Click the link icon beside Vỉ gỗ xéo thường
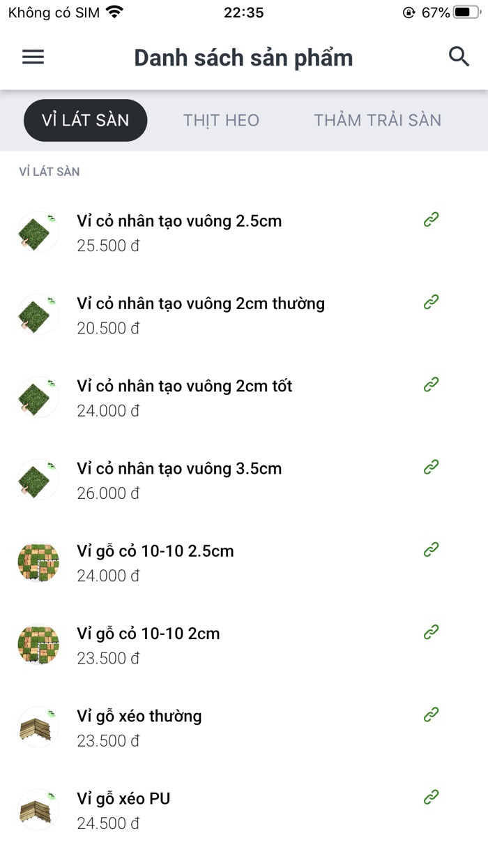The height and width of the screenshot is (868, 488). (x=431, y=713)
